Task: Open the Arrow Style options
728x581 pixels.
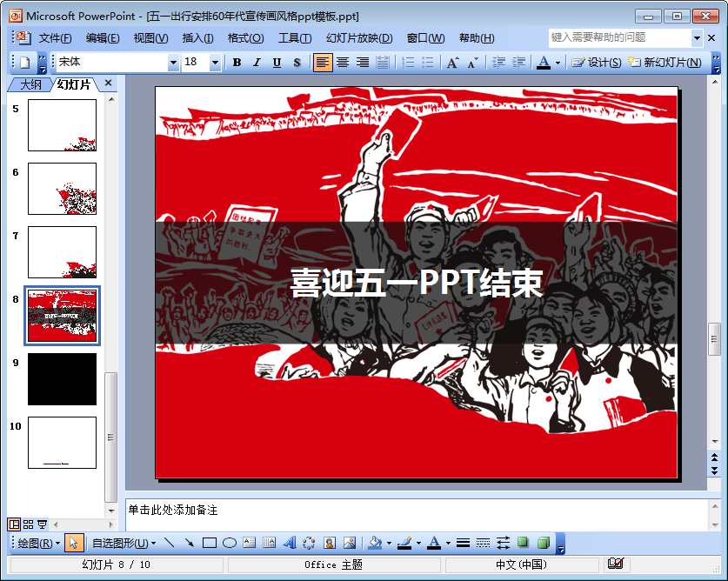Action: click(503, 543)
